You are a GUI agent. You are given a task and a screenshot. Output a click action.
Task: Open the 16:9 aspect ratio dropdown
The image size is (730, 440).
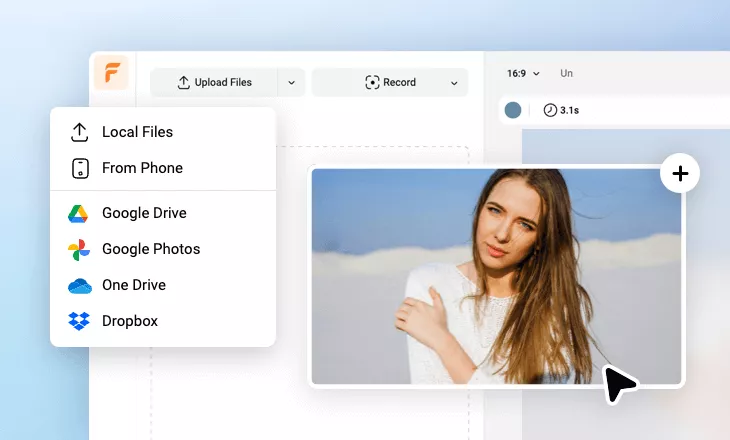[523, 73]
